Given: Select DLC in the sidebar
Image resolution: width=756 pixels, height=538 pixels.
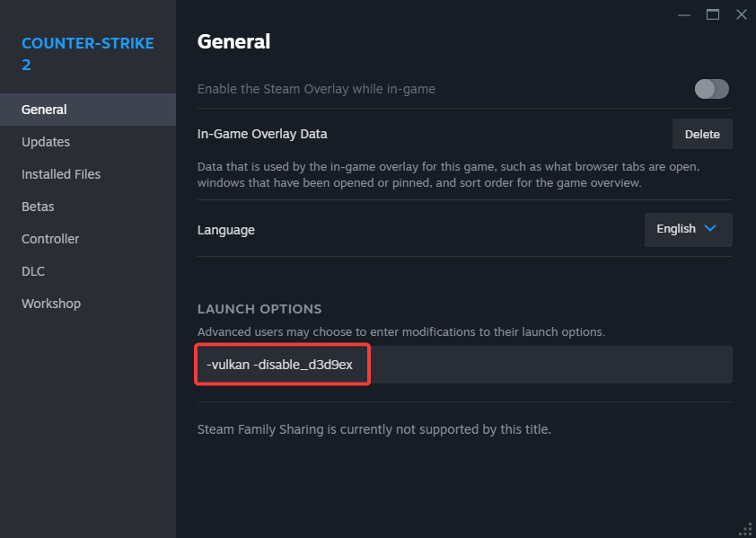Looking at the screenshot, I should click(33, 271).
